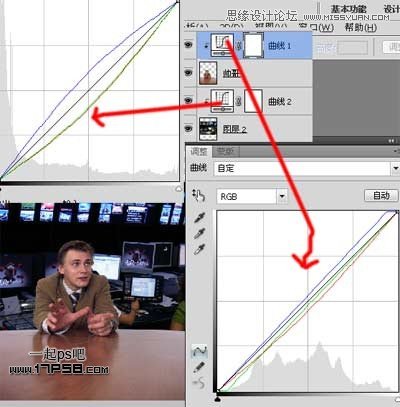Image resolution: width=400 pixels, height=407 pixels.
Task: Select the cut-out man layer thumbnail
Action: coord(208,73)
